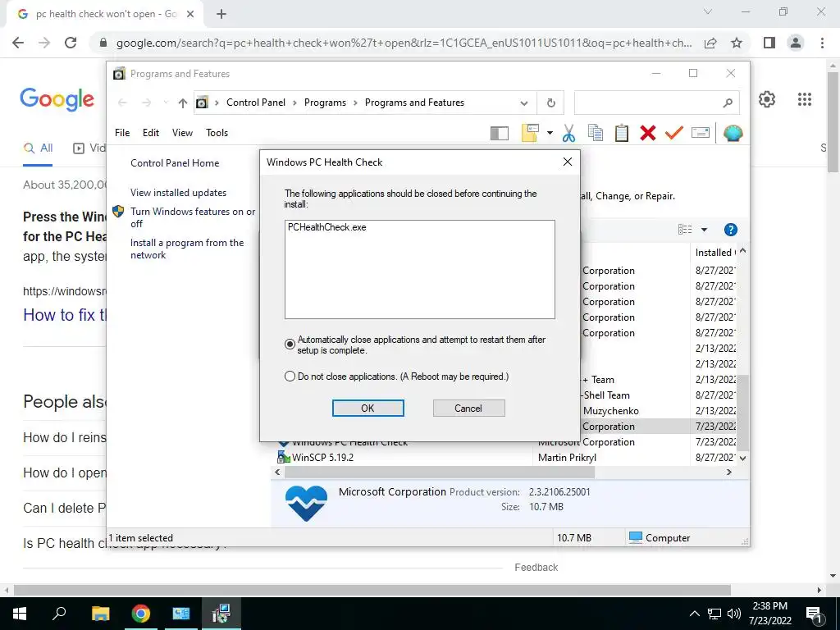Image resolution: width=840 pixels, height=630 pixels.
Task: Open Control Panel Home link
Action: click(175, 163)
